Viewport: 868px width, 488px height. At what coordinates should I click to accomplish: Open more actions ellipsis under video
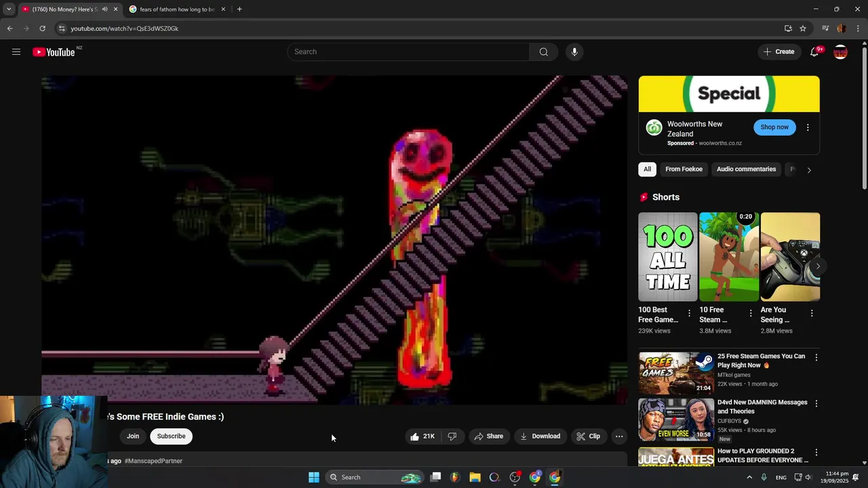point(619,436)
